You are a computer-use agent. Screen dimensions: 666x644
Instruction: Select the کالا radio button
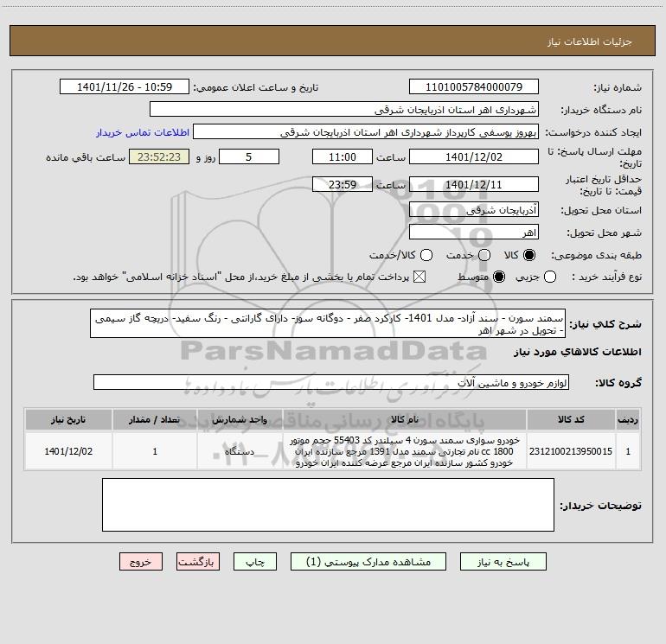click(529, 255)
